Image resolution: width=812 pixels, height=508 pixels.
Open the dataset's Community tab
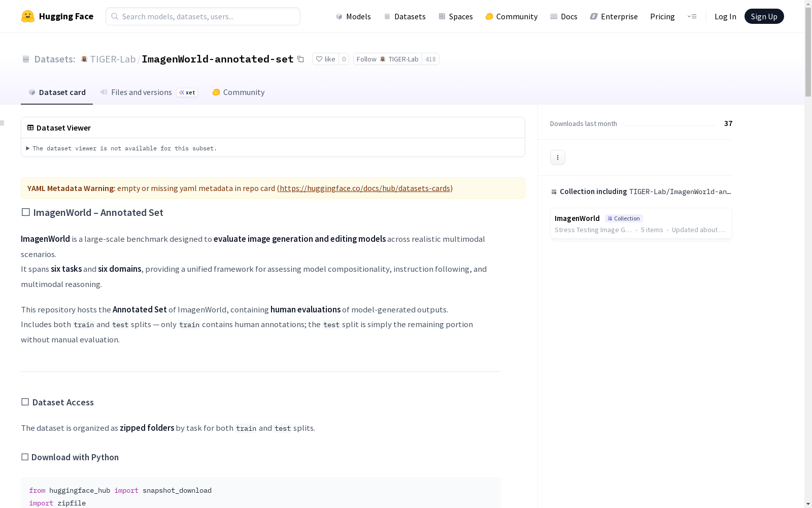239,92
